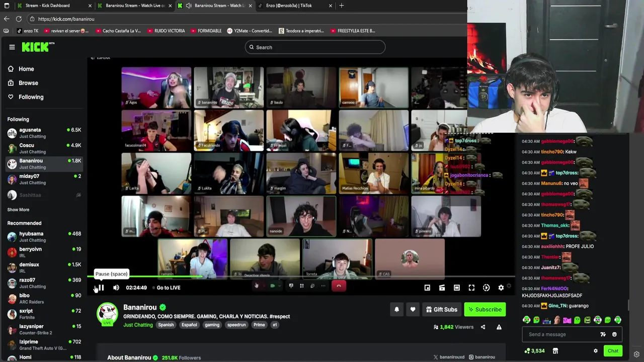Image resolution: width=644 pixels, height=362 pixels.
Task: Open a new browser tab
Action: pos(342,6)
